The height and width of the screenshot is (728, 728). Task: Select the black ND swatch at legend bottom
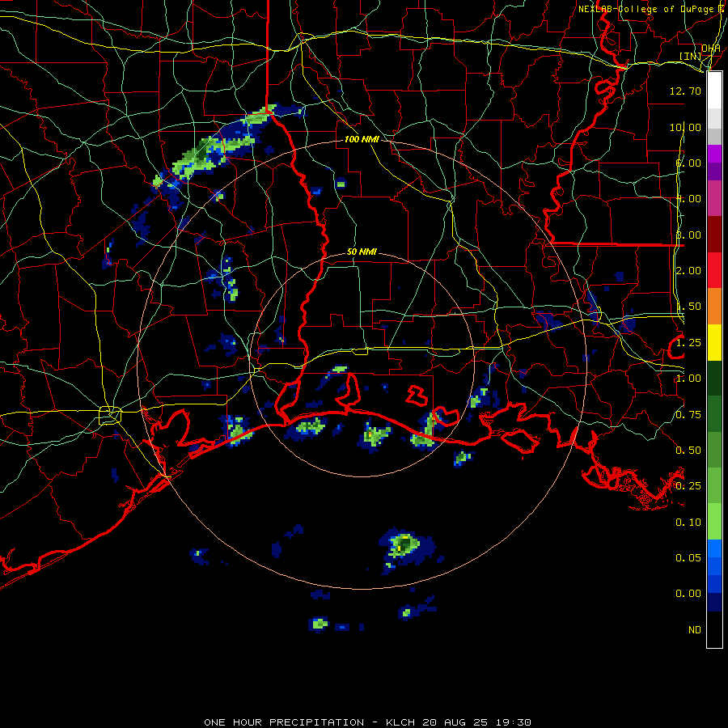click(x=714, y=629)
